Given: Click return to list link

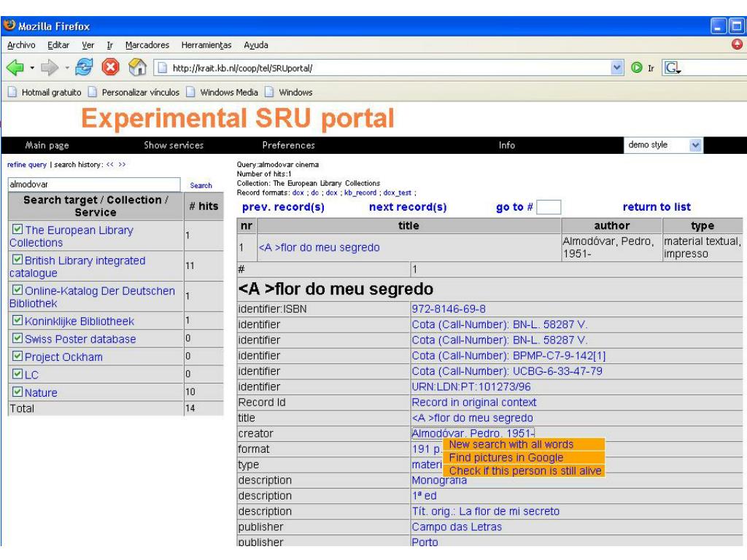Looking at the screenshot, I should click(x=657, y=207).
